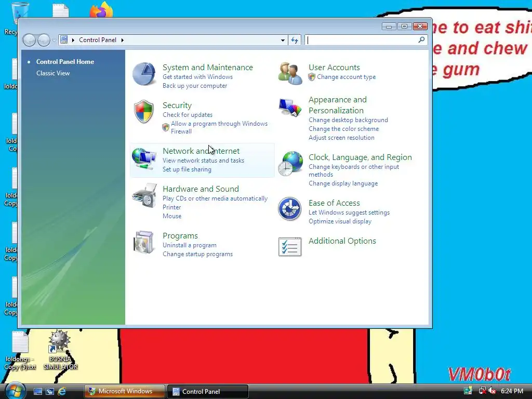Click the muted volume tray icon
The width and height of the screenshot is (532, 399).
(493, 391)
